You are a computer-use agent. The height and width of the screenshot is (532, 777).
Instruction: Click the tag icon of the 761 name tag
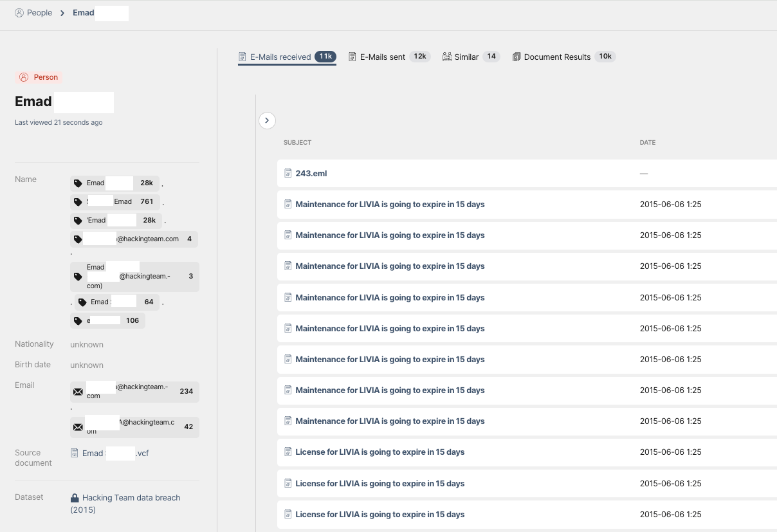(78, 202)
